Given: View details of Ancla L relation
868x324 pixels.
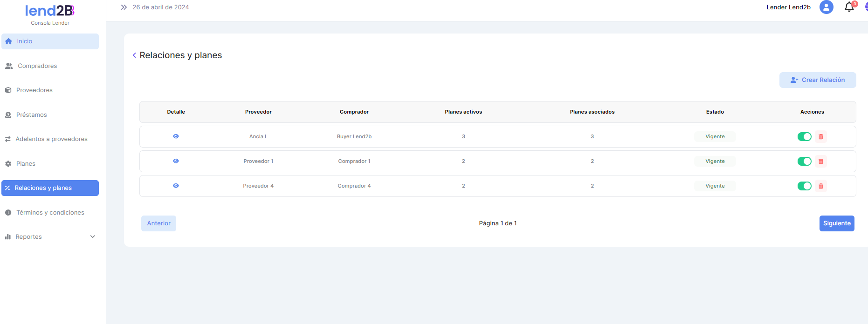Looking at the screenshot, I should coord(176,136).
